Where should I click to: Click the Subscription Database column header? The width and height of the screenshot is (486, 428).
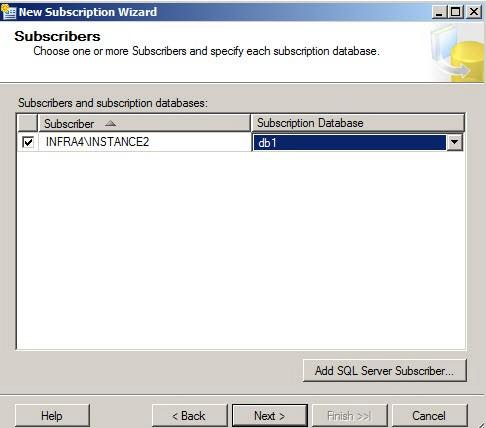357,123
